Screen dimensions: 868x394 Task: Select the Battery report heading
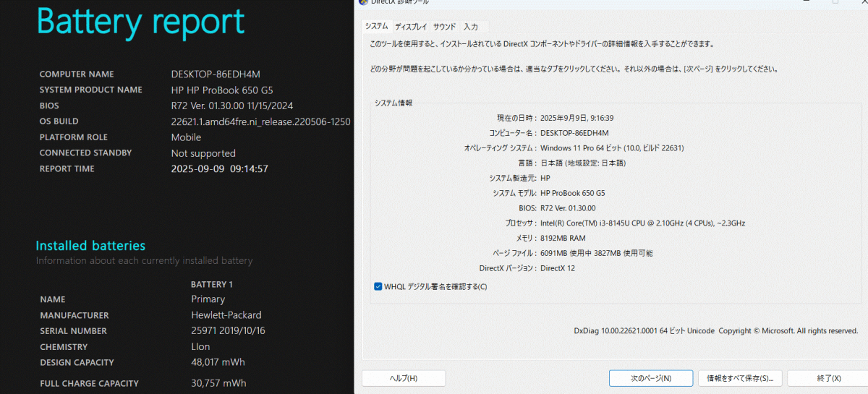(140, 21)
